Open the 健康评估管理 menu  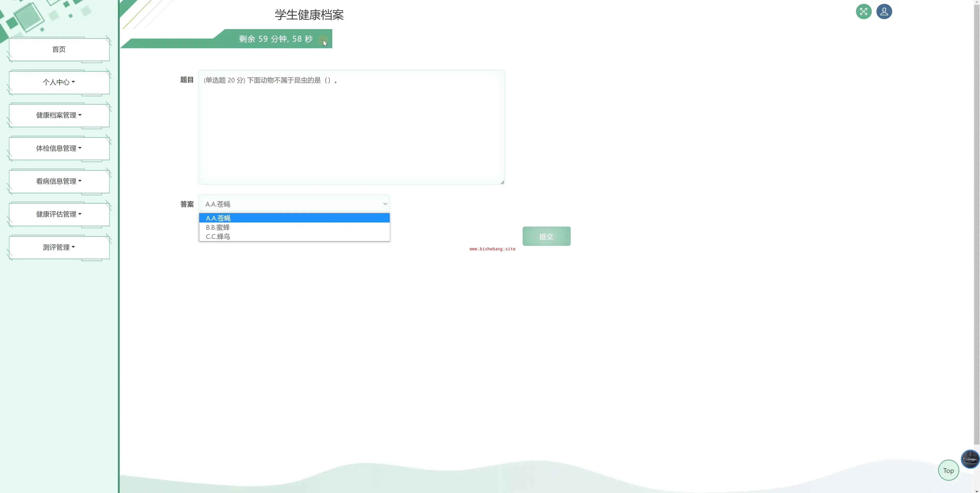(59, 214)
